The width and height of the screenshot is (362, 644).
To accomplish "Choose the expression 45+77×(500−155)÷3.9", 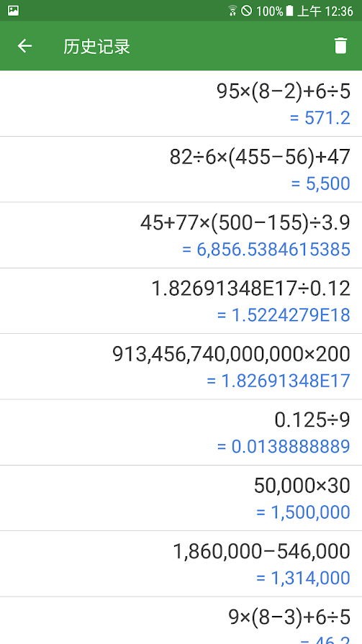I will [x=245, y=223].
